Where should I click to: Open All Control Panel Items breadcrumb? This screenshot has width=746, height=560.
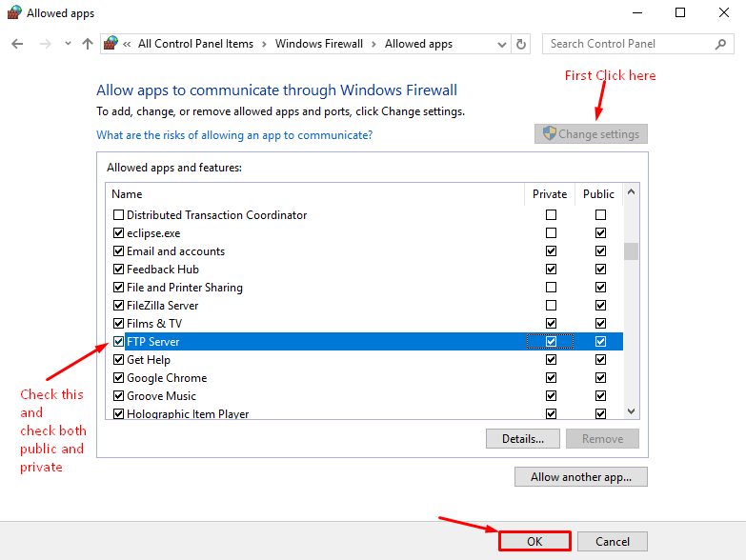[x=195, y=44]
